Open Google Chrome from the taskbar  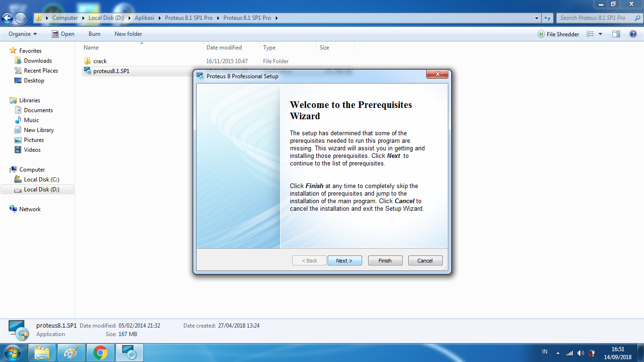click(x=100, y=353)
